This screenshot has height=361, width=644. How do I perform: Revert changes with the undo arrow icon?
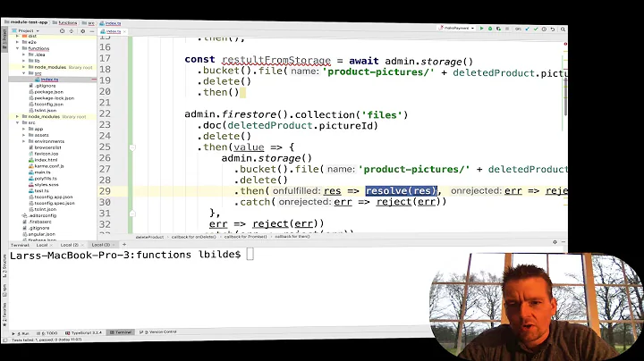pyautogui.click(x=553, y=29)
